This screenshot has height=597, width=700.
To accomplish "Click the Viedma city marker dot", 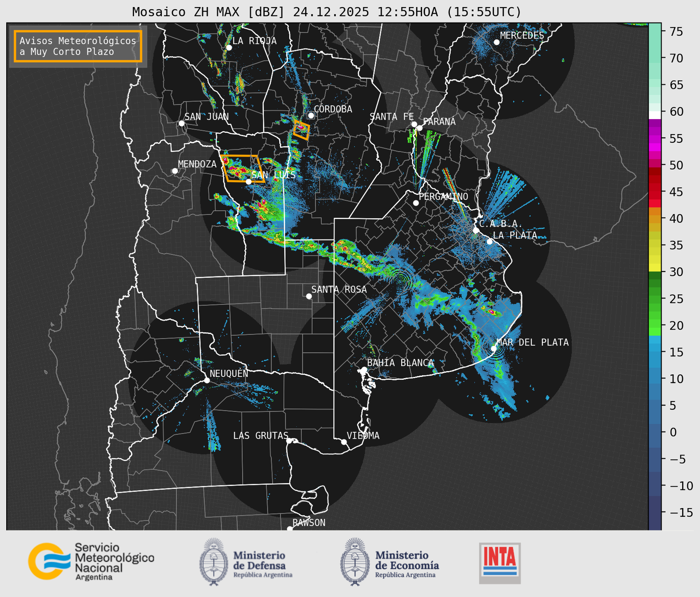I will [x=344, y=442].
